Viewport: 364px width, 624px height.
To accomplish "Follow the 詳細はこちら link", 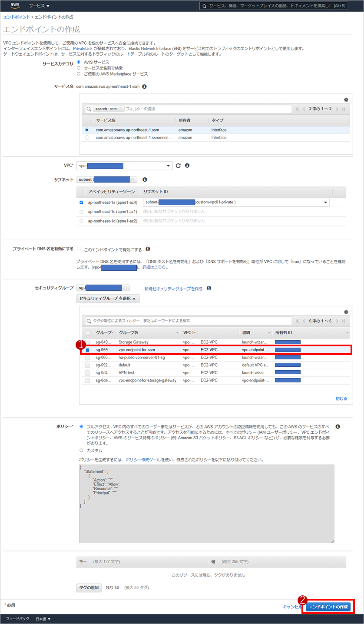I will click(154, 267).
